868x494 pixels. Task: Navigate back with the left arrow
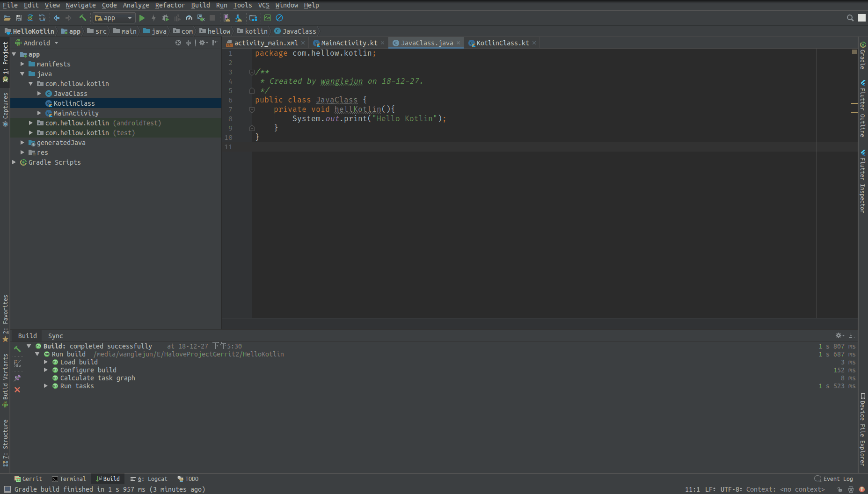[x=57, y=18]
